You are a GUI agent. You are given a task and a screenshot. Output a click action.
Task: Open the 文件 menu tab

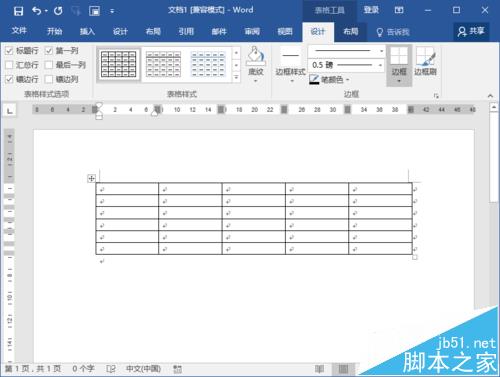[19, 31]
